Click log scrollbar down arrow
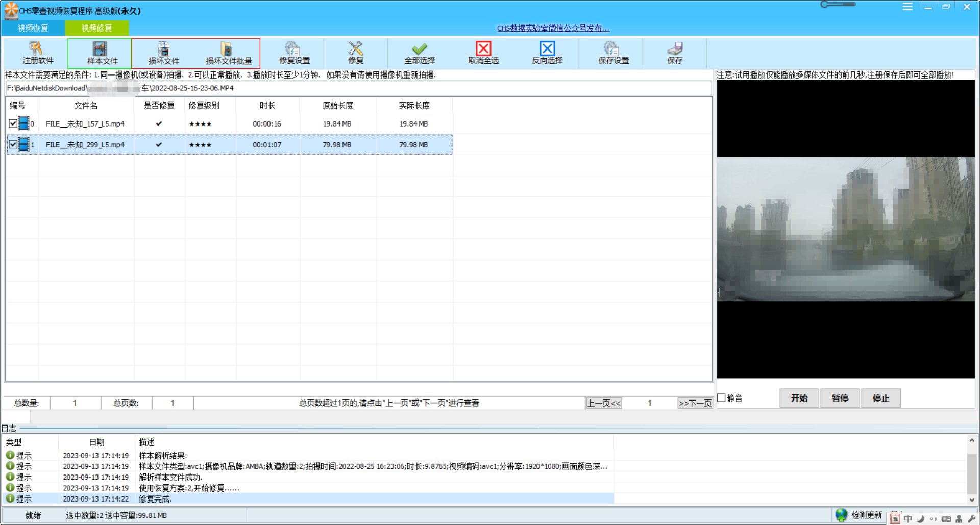The width and height of the screenshot is (980, 525). tap(972, 500)
